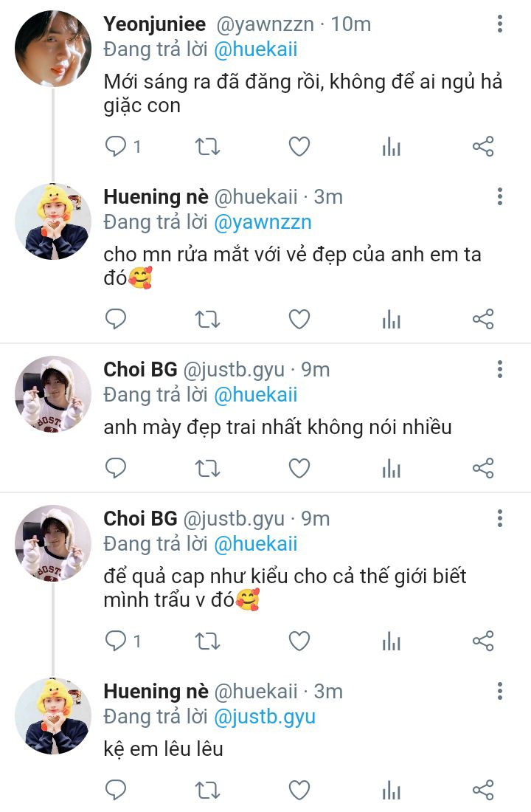Open Yeonjuniee's profile avatar
The width and height of the screenshot is (531, 812).
[x=53, y=48]
